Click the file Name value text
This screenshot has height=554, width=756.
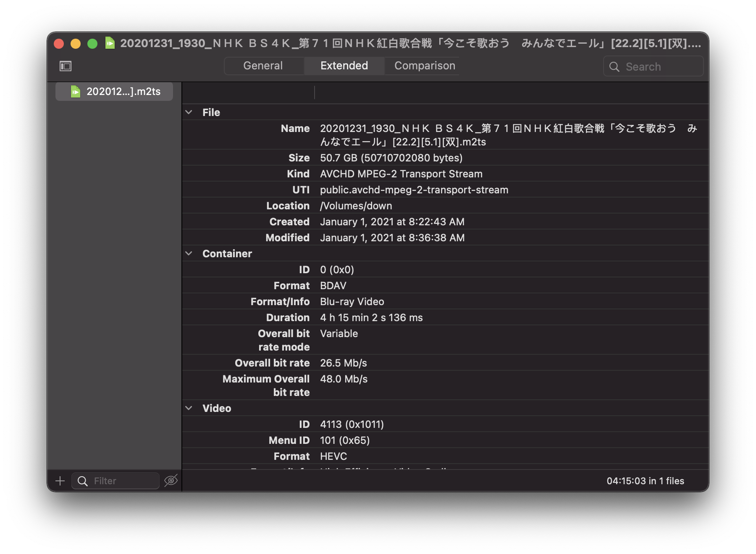point(509,135)
